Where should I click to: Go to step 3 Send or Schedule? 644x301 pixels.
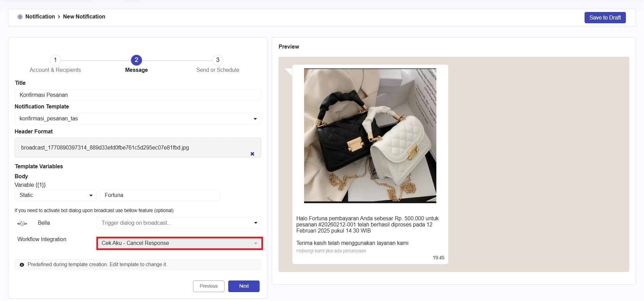tap(218, 60)
